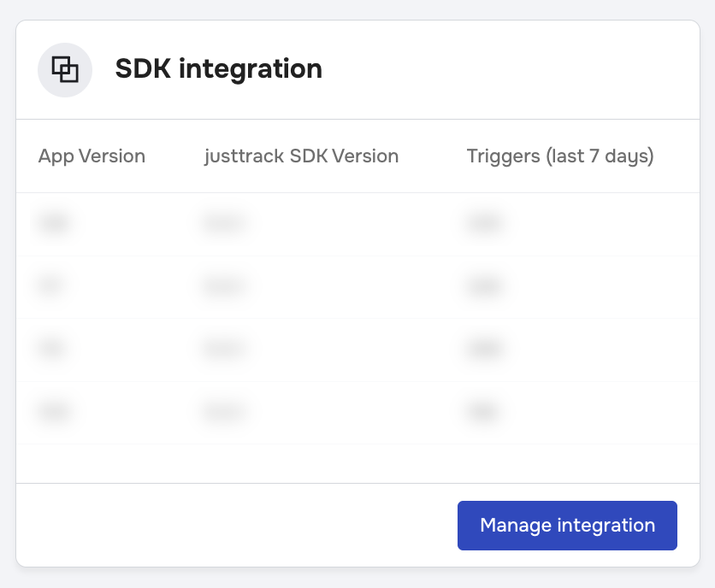Viewport: 715px width, 588px height.
Task: Click the empty footer area left of Manage integration
Action: 231,525
